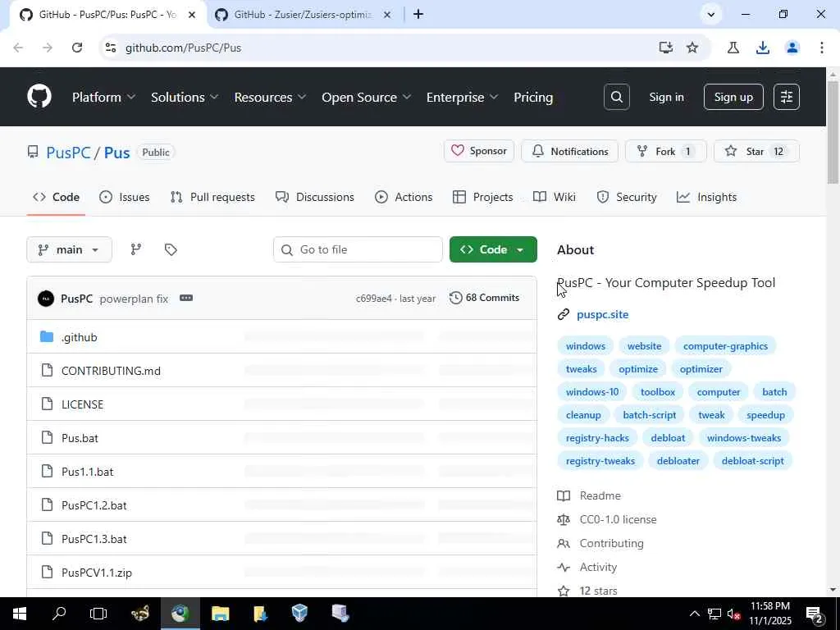Switch to the Wiki tab
This screenshot has height=630, width=840.
click(555, 197)
